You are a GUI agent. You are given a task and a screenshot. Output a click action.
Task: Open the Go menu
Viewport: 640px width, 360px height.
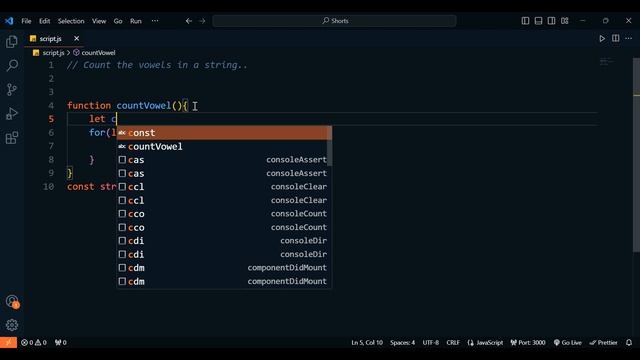tap(118, 21)
